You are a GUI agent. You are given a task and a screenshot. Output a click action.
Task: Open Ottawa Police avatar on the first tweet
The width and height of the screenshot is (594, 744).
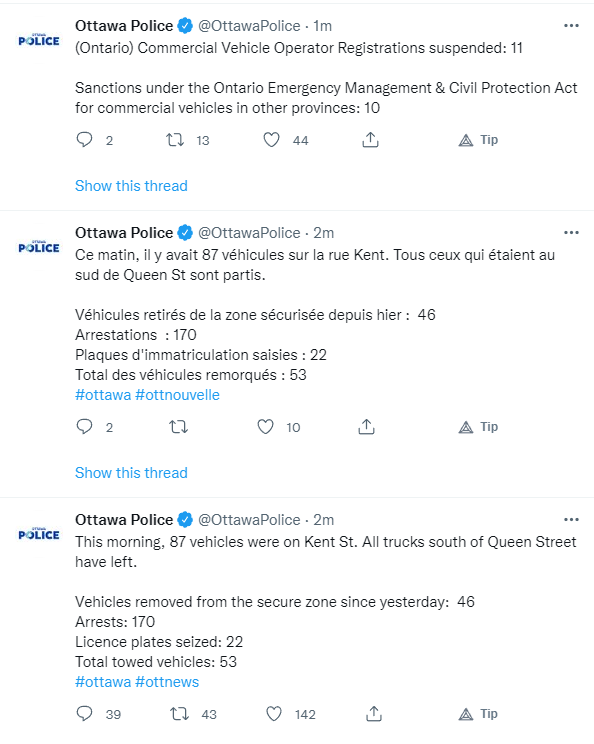click(39, 40)
